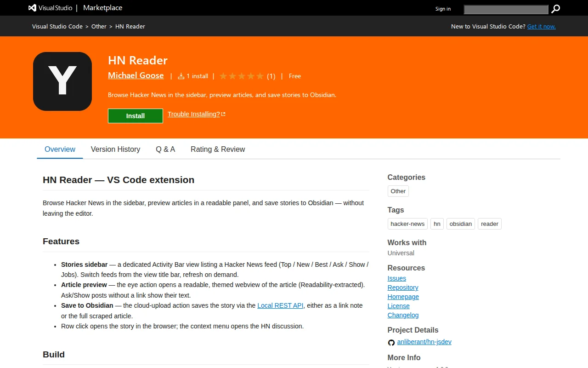The height and width of the screenshot is (368, 588).
Task: Open the Q & A tab
Action: click(x=165, y=149)
